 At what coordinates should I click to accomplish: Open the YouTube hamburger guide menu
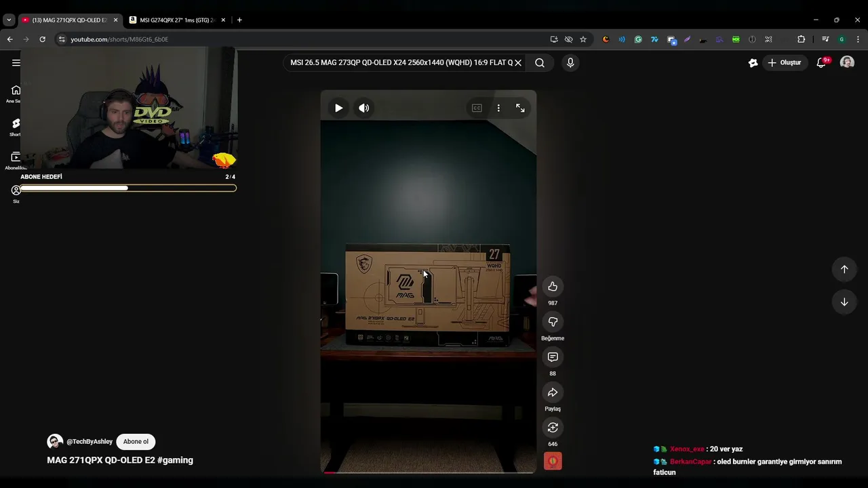(x=16, y=62)
